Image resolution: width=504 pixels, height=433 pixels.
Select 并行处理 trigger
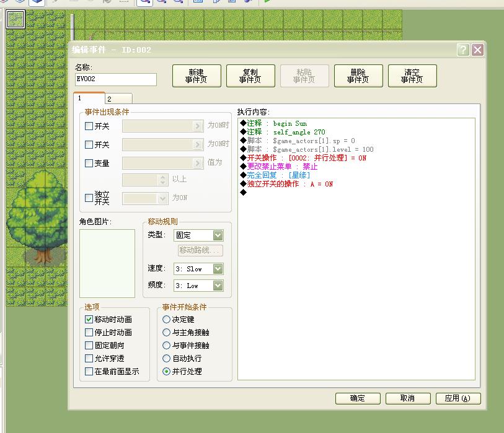point(166,371)
